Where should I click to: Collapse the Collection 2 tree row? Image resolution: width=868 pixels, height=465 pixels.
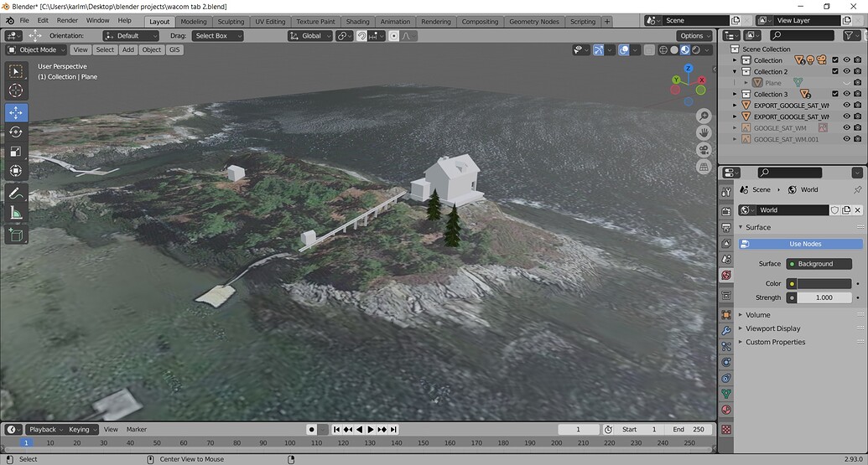click(735, 71)
